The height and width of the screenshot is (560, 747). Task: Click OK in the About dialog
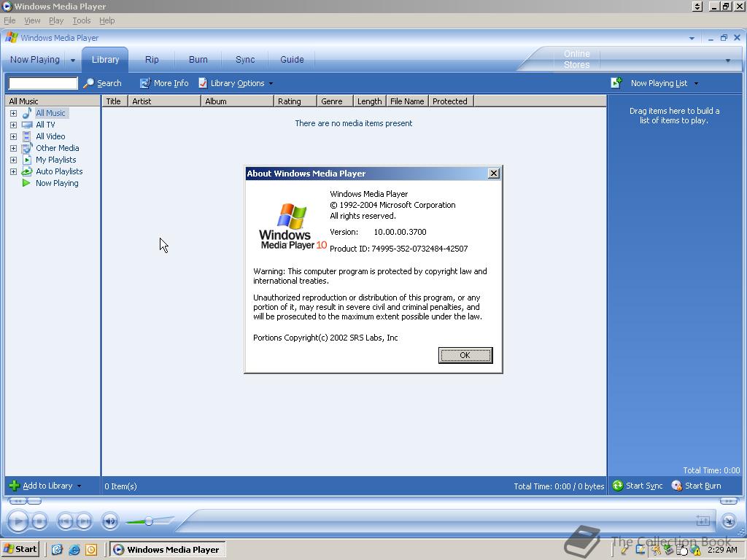465,355
